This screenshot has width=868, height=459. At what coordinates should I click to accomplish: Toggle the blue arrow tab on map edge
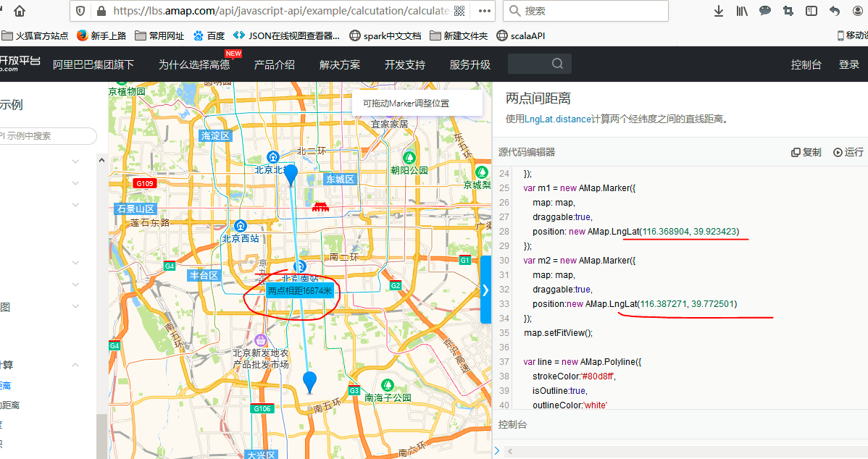(485, 290)
